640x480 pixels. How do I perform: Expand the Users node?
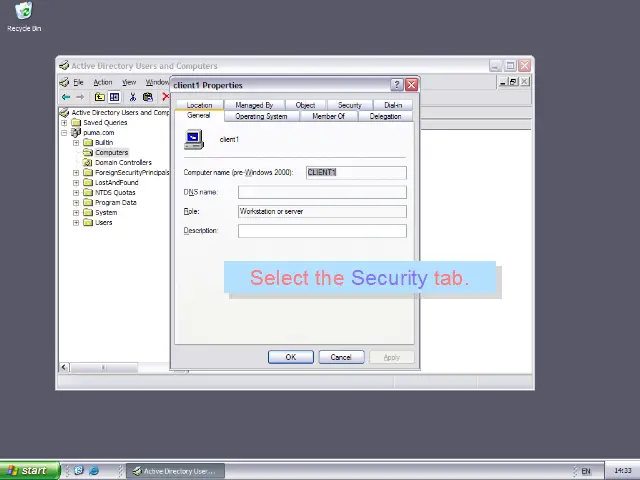coord(76,222)
